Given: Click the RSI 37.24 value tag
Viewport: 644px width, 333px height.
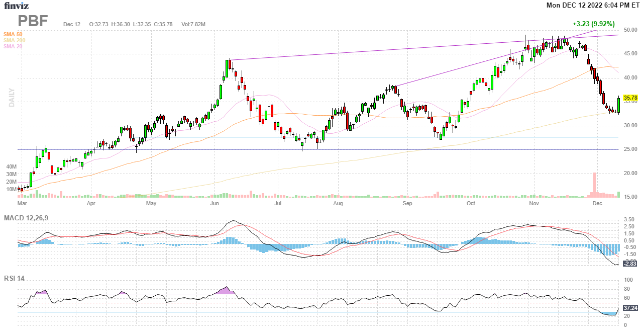Looking at the screenshot, I should click(x=630, y=308).
